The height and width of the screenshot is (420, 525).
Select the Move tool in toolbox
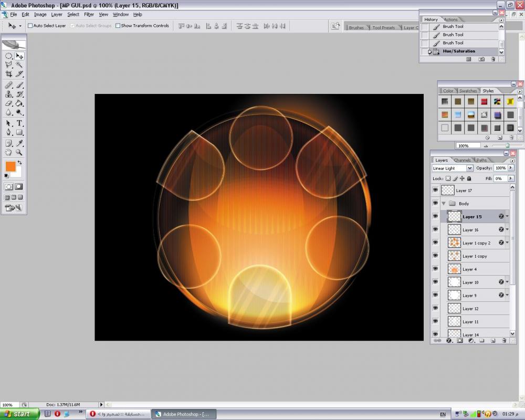click(x=19, y=56)
